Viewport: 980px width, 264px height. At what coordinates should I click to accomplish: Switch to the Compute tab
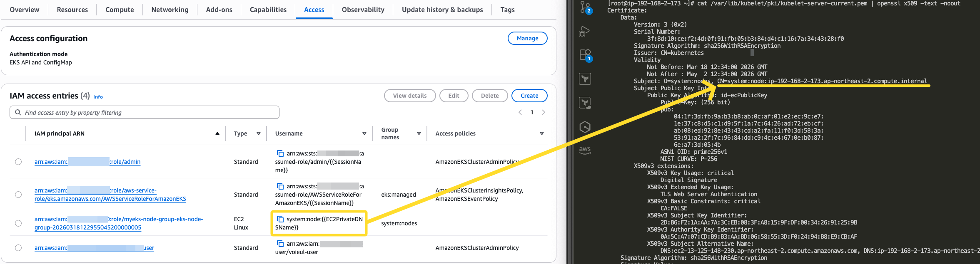pos(120,10)
